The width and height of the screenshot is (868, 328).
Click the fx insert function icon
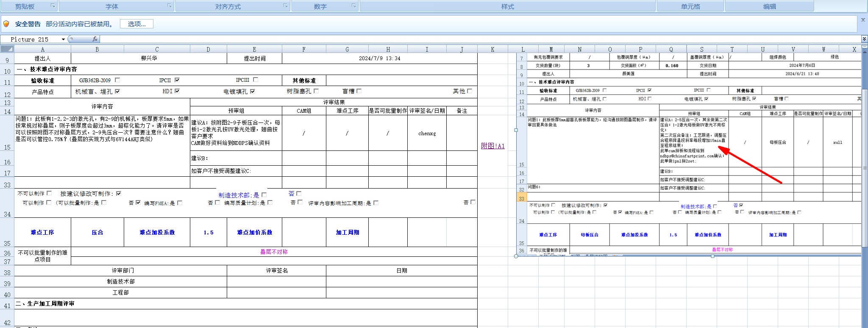tap(95, 39)
